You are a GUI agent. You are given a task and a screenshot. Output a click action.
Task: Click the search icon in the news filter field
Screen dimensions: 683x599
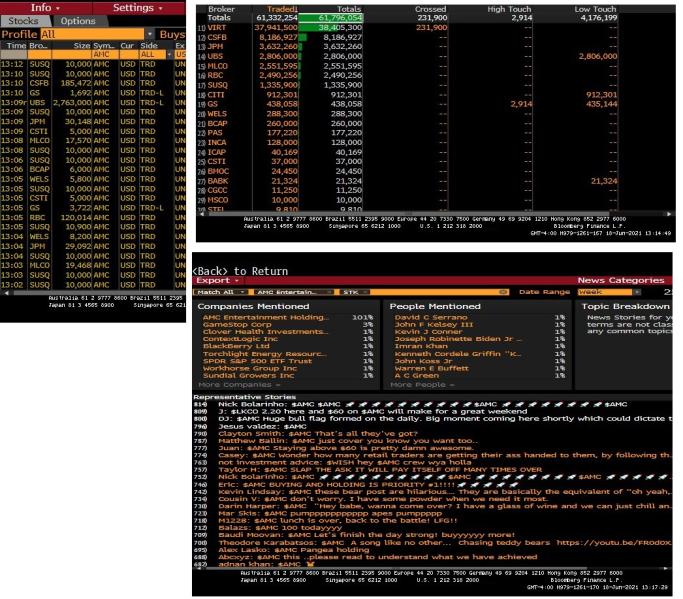coord(504,292)
